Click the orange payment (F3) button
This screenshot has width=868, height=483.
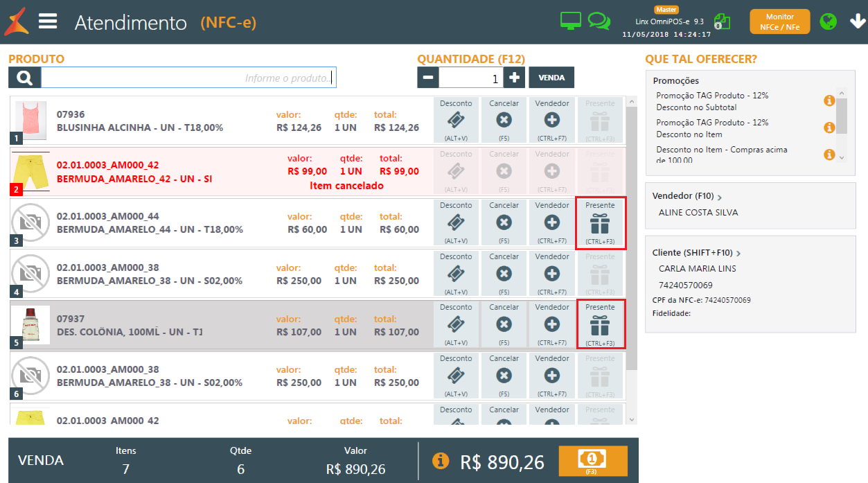click(592, 461)
